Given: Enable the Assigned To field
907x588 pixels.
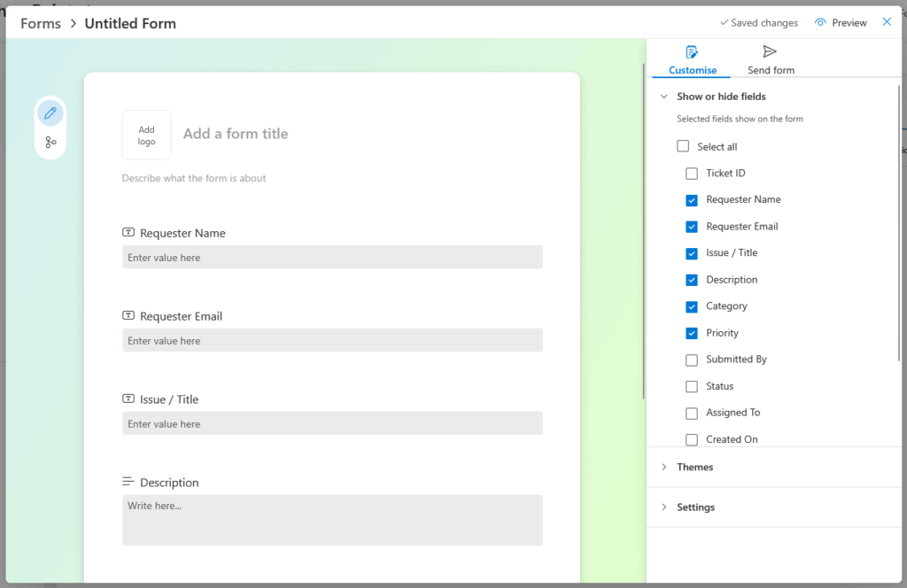Looking at the screenshot, I should 692,413.
